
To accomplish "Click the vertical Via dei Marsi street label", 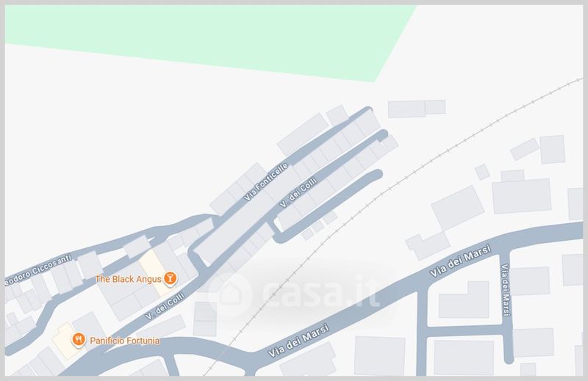I will [506, 290].
